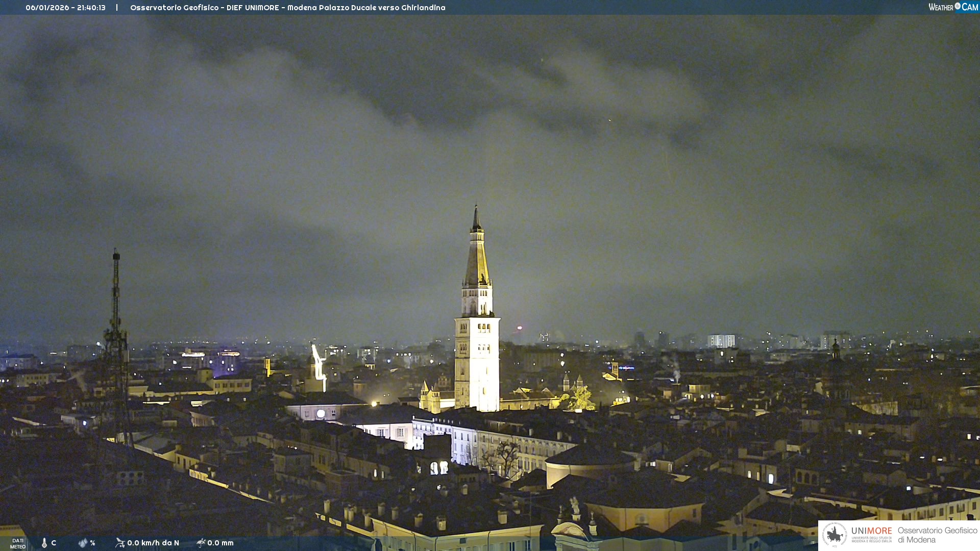The width and height of the screenshot is (980, 551).
Task: Click the rain umbrella icon
Action: pyautogui.click(x=201, y=543)
